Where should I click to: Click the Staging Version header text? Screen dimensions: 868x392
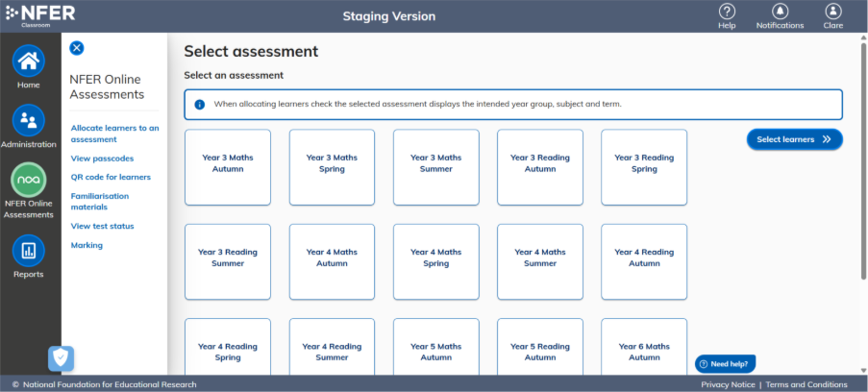coord(389,16)
